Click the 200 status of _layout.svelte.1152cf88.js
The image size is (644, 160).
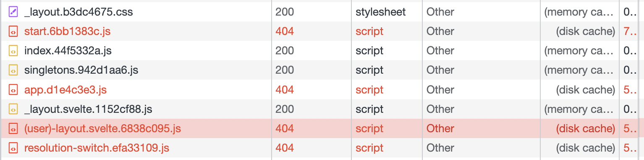tap(285, 109)
